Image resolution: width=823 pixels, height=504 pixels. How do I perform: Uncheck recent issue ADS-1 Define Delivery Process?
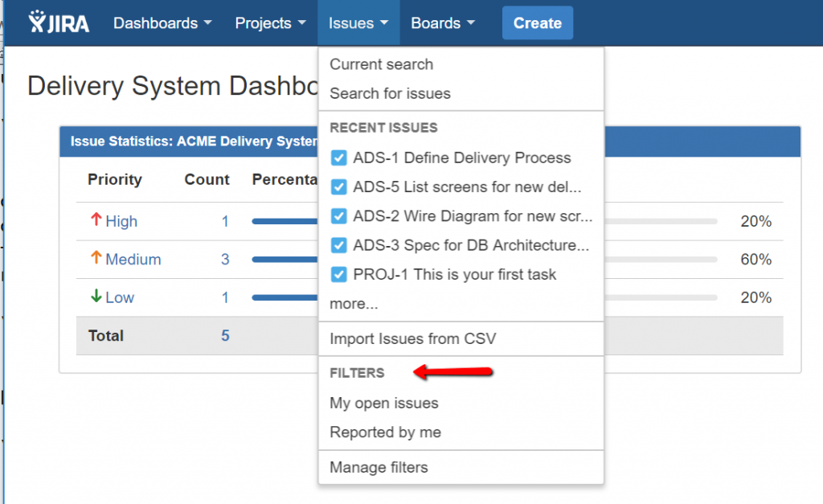coord(339,158)
